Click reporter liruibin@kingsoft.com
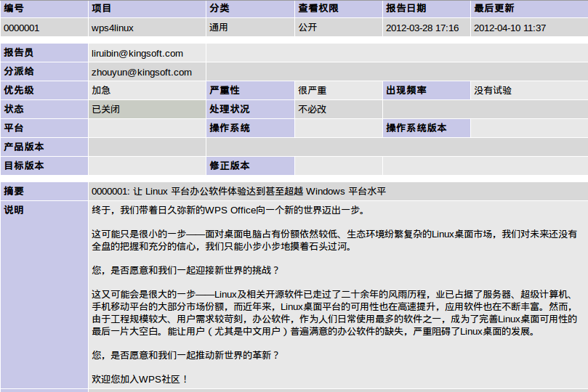The width and height of the screenshot is (588, 392). point(137,54)
